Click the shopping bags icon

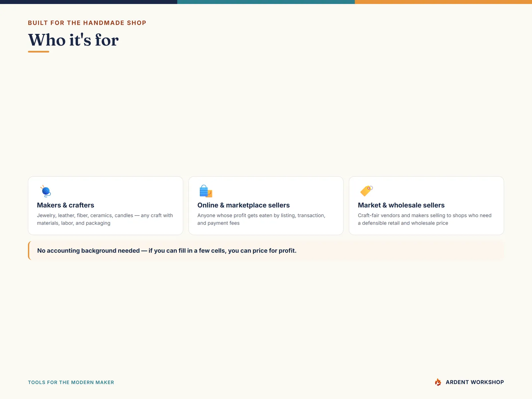(206, 191)
